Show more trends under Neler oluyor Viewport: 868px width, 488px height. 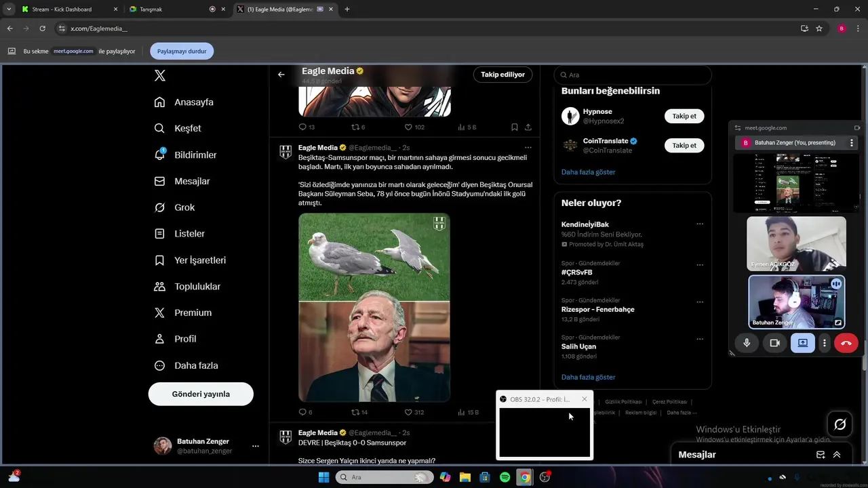coord(588,378)
